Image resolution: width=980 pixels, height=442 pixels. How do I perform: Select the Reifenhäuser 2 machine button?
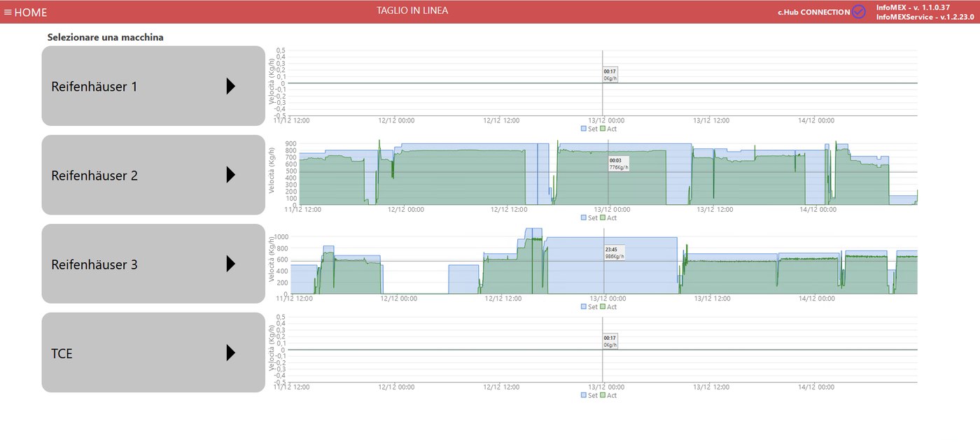tap(153, 175)
